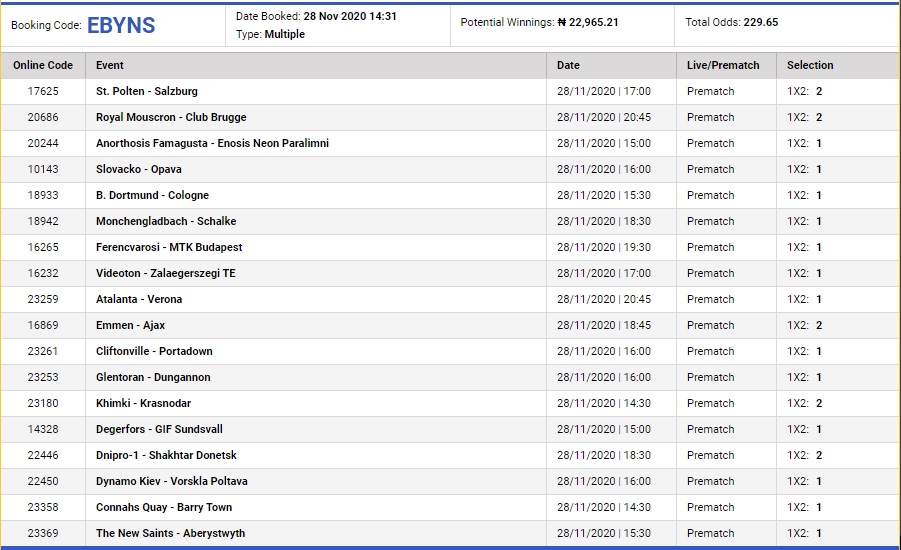Select the Monchengladbach - Schalke event
Viewport: 901px width, 550px height.
pyautogui.click(x=166, y=221)
